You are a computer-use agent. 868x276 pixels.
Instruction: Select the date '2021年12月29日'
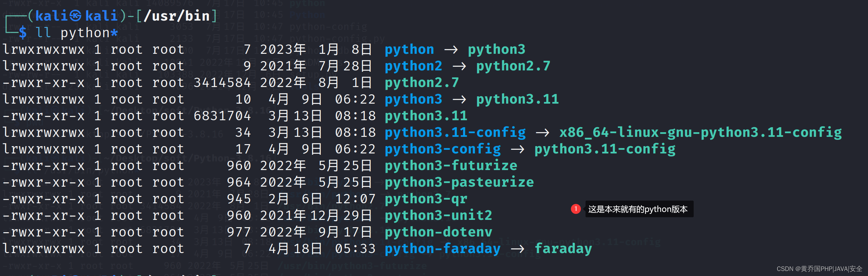click(x=316, y=216)
